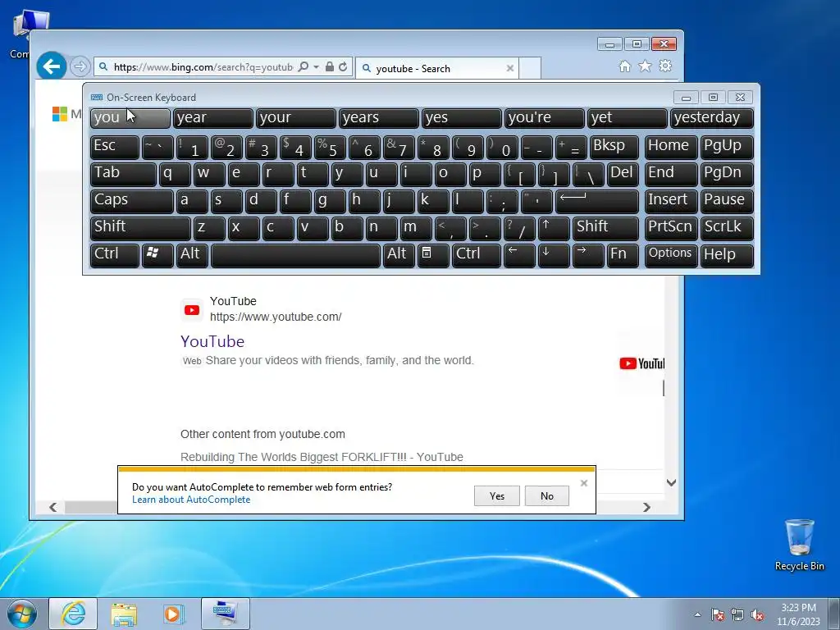
Task: Close the 'youtube - Search' tab
Action: (x=510, y=68)
